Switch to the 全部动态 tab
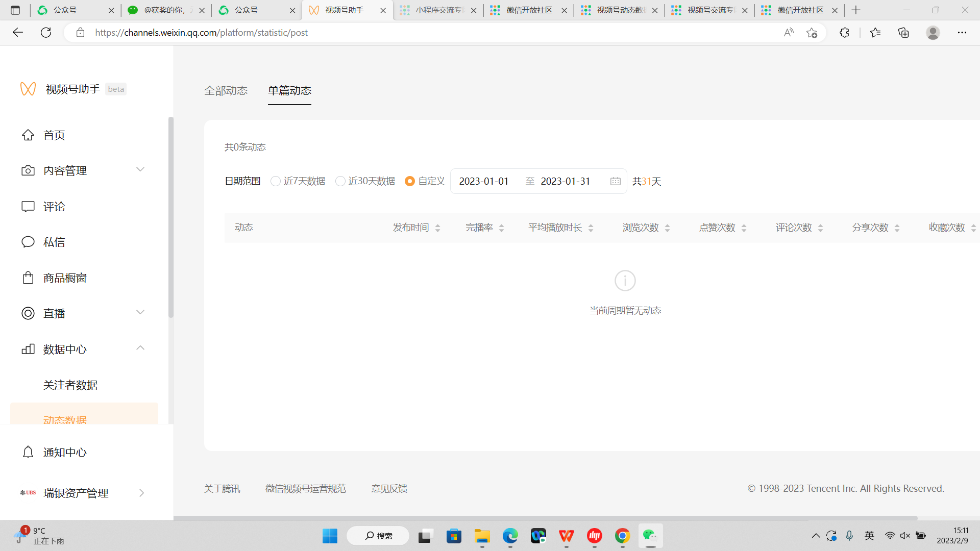 click(226, 91)
